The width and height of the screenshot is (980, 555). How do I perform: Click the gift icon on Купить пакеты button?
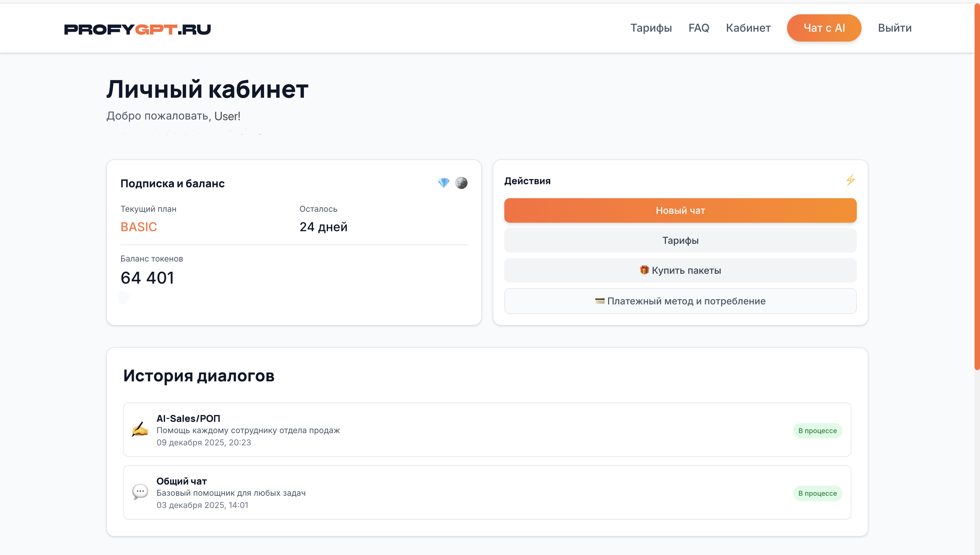coord(644,270)
